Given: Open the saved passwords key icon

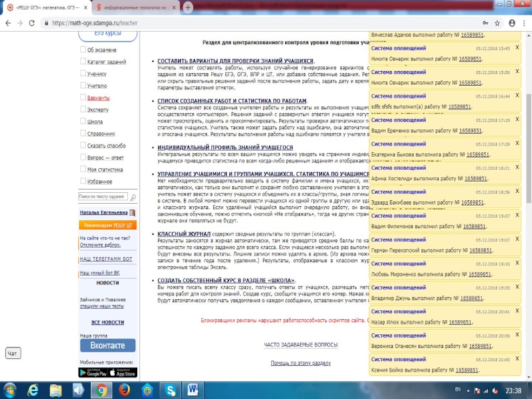Looking at the screenshot, I should click(485, 23).
